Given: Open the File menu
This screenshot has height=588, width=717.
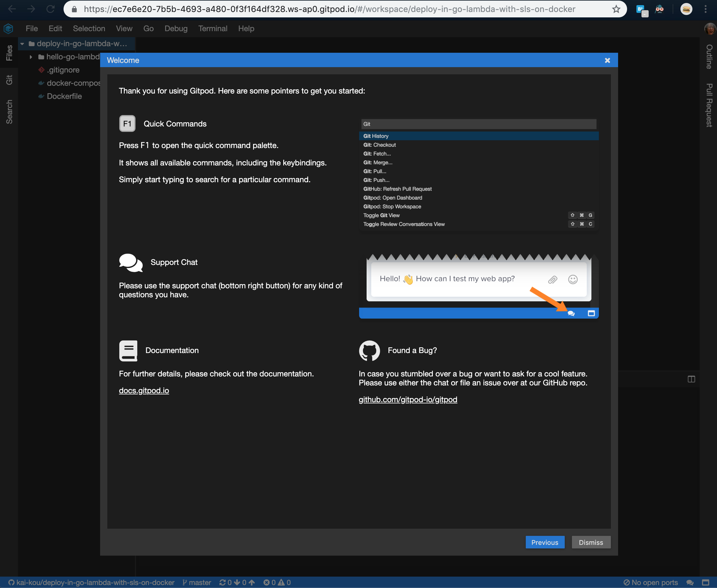Looking at the screenshot, I should tap(31, 28).
